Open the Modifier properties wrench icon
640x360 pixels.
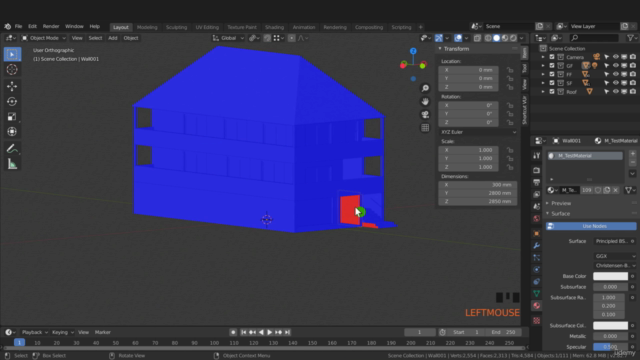click(x=536, y=245)
